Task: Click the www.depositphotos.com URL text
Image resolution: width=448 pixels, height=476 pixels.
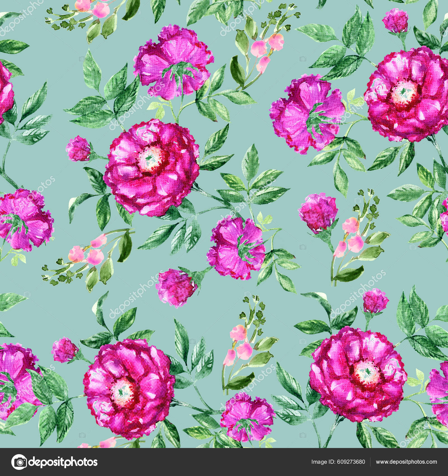Action: 407,462
